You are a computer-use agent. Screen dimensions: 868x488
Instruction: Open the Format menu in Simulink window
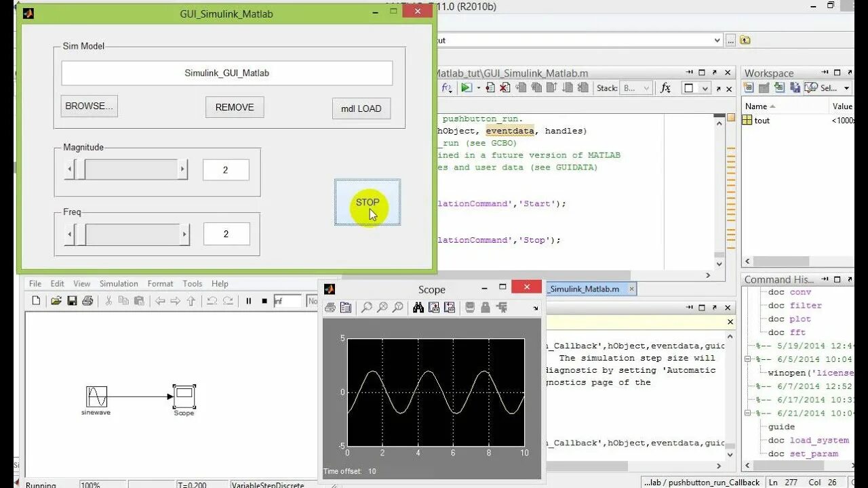pos(161,284)
